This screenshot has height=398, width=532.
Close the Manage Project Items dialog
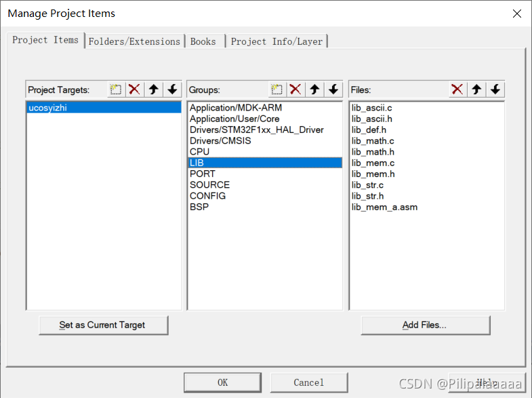click(516, 14)
